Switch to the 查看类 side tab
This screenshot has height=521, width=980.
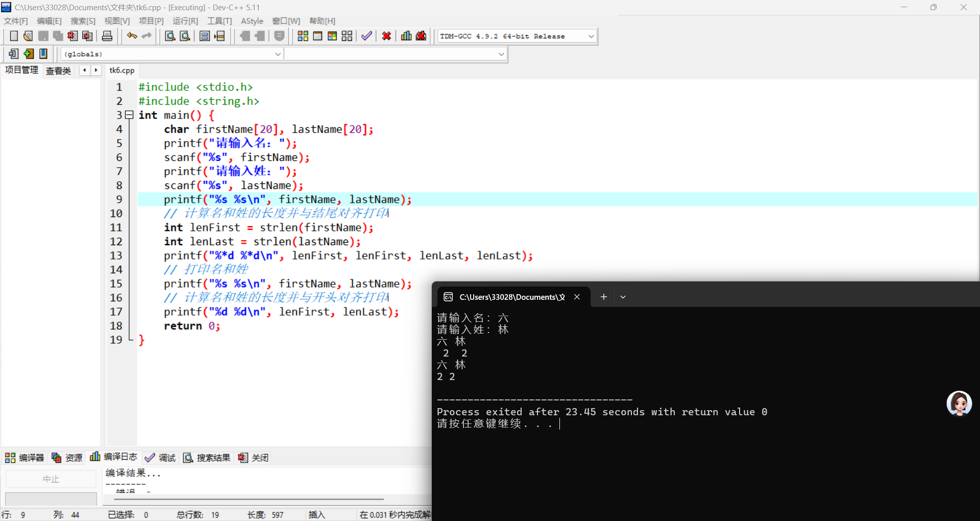pos(58,70)
